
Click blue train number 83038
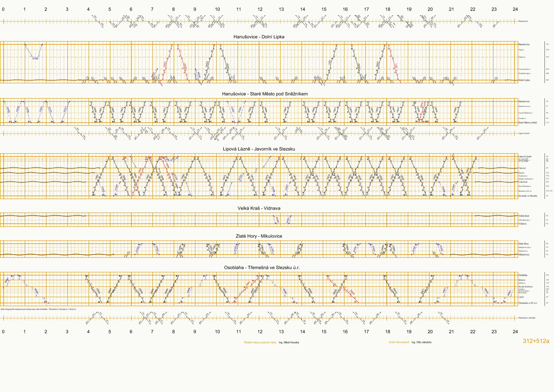[199, 75]
